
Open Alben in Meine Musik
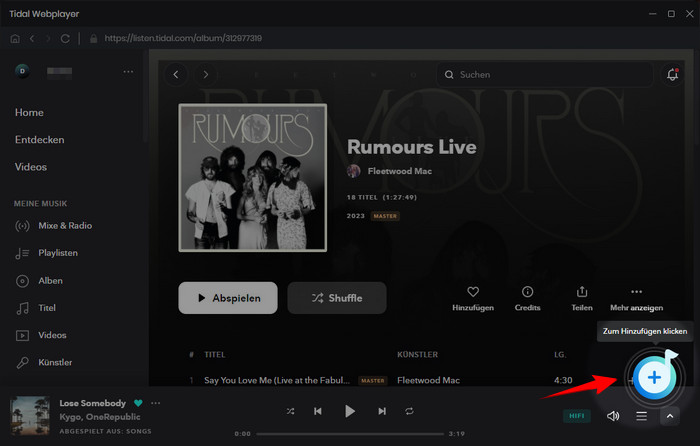point(39,281)
